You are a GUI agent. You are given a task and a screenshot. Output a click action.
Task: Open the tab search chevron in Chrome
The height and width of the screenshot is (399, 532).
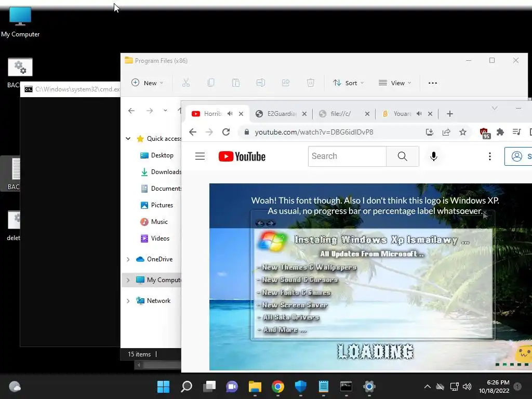tap(495, 108)
